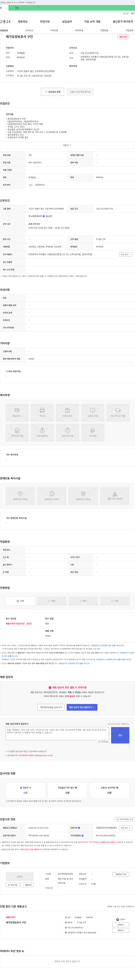Select the 필기 screening method tile
The width and height of the screenshot is (135, 980).
click(x=83, y=601)
